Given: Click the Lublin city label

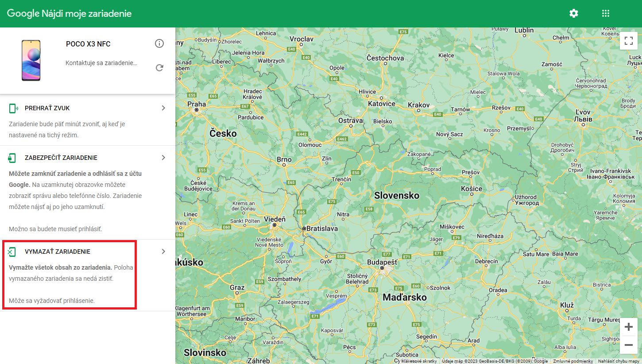Looking at the screenshot, I should [x=524, y=31].
